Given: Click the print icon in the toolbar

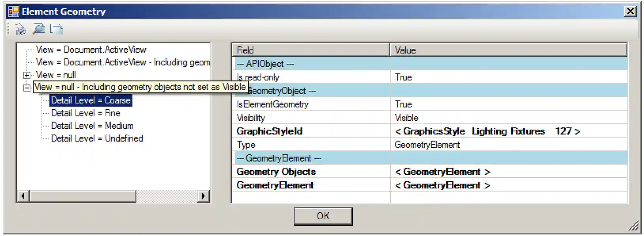Looking at the screenshot, I should 20,29.
